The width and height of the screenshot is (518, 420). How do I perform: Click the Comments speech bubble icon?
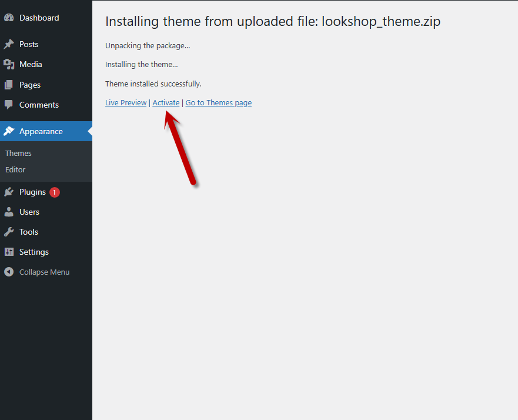(9, 105)
